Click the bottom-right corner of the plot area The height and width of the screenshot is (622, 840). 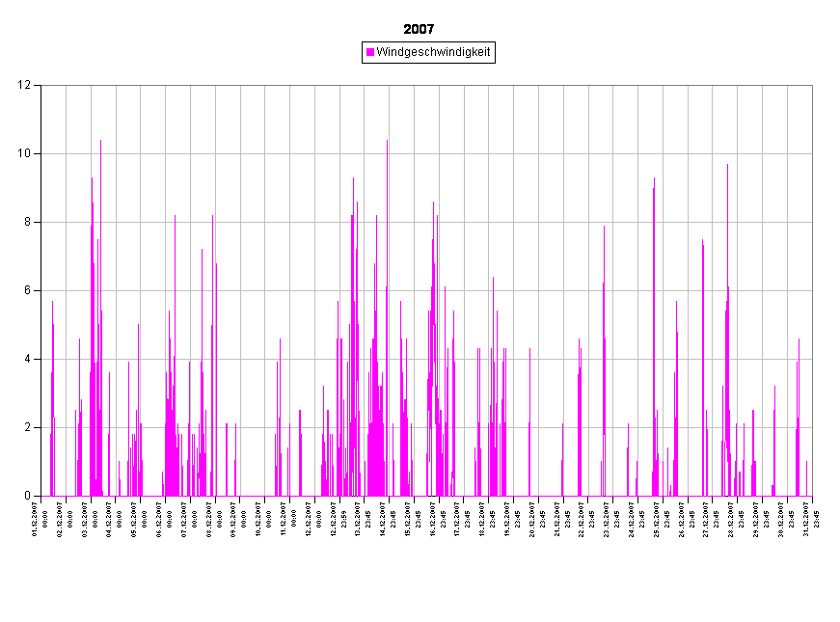811,495
